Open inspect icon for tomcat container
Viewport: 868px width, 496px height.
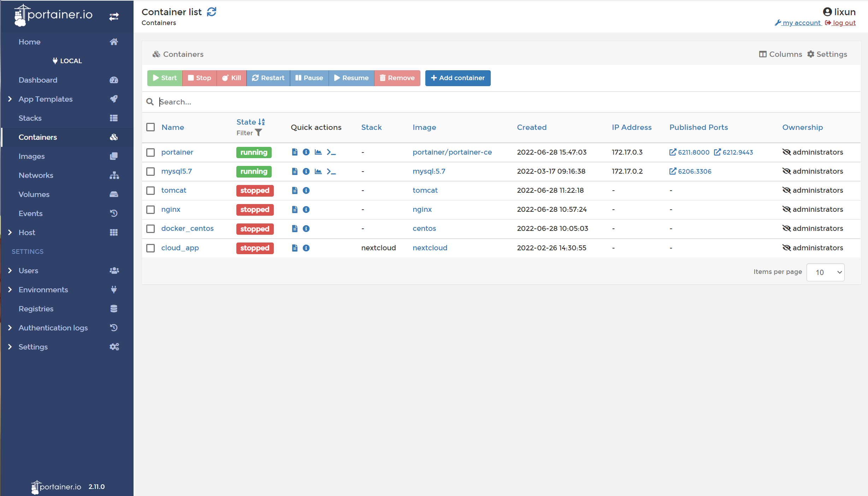(x=306, y=190)
